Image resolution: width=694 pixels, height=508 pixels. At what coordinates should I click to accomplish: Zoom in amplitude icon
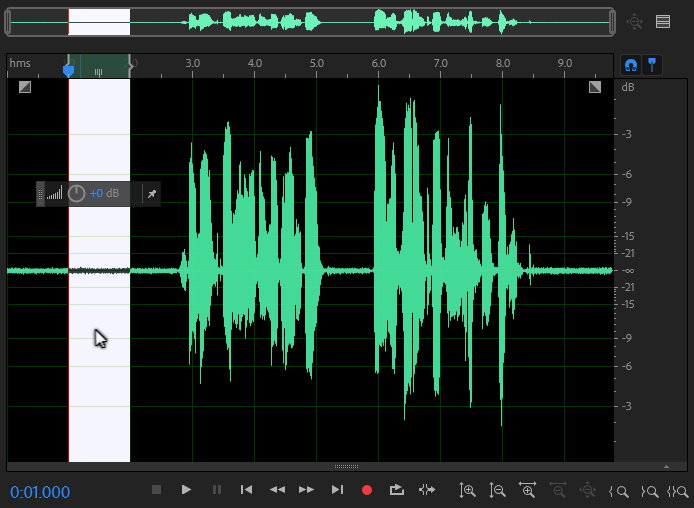click(467, 490)
